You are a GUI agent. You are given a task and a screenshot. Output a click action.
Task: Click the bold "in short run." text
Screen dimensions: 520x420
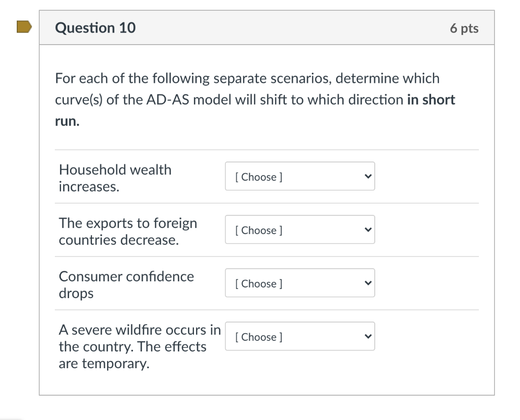[x=431, y=100]
